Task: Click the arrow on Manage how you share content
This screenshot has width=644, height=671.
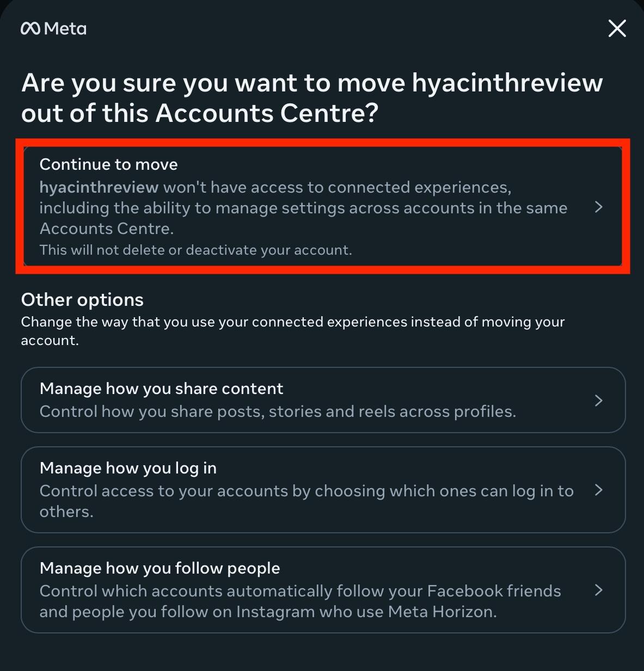Action: tap(599, 400)
